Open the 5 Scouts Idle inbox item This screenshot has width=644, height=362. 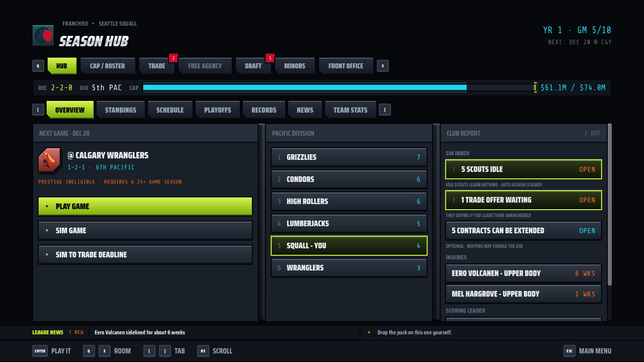click(523, 169)
